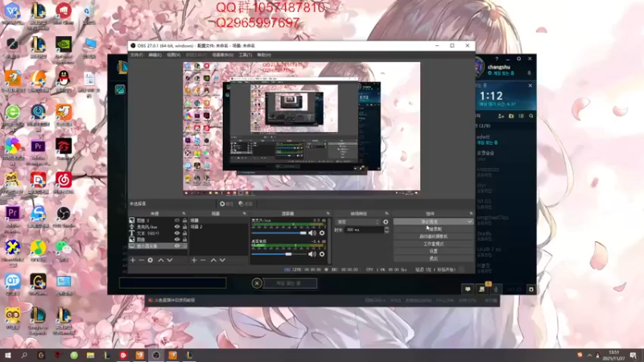Click League client chat input field
This screenshot has height=362, width=644.
pyautogui.click(x=172, y=283)
